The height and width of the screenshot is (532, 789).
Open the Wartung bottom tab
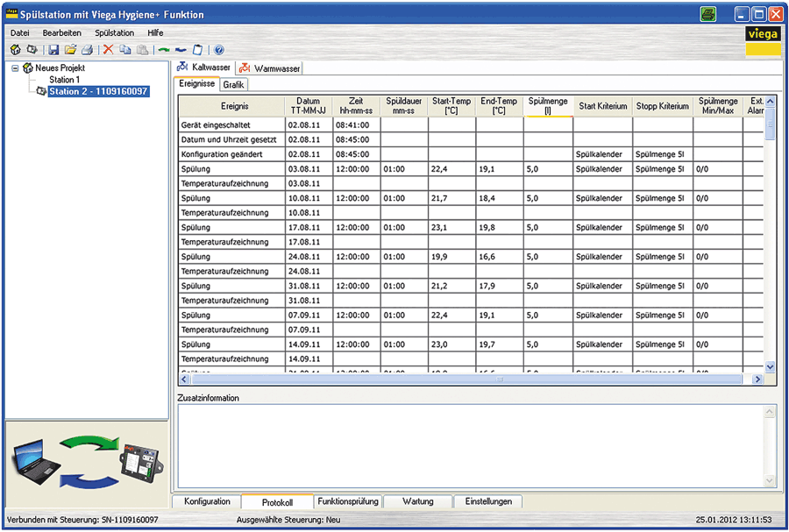pyautogui.click(x=417, y=501)
